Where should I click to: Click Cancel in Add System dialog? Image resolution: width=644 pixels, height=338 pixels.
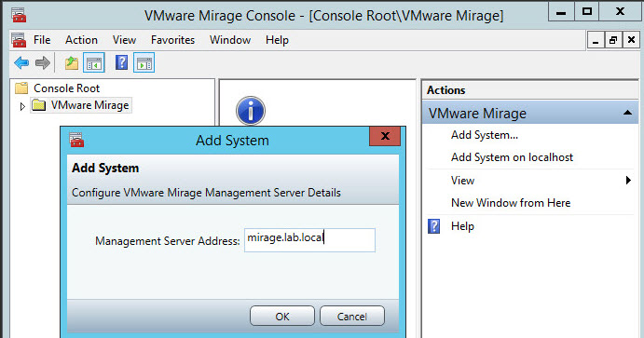[352, 317]
